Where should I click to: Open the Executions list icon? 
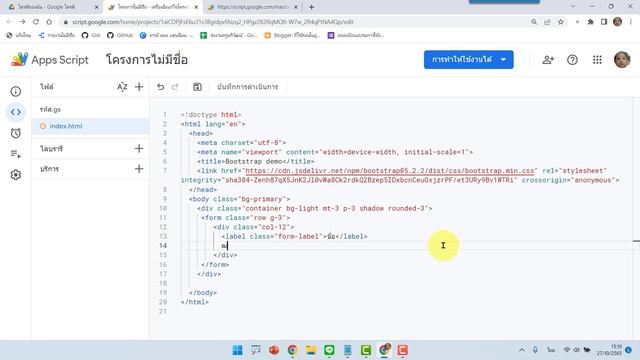pos(16,154)
